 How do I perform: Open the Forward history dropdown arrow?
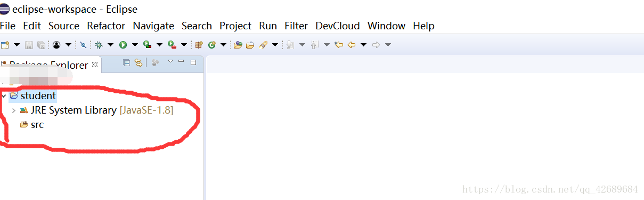click(388, 45)
